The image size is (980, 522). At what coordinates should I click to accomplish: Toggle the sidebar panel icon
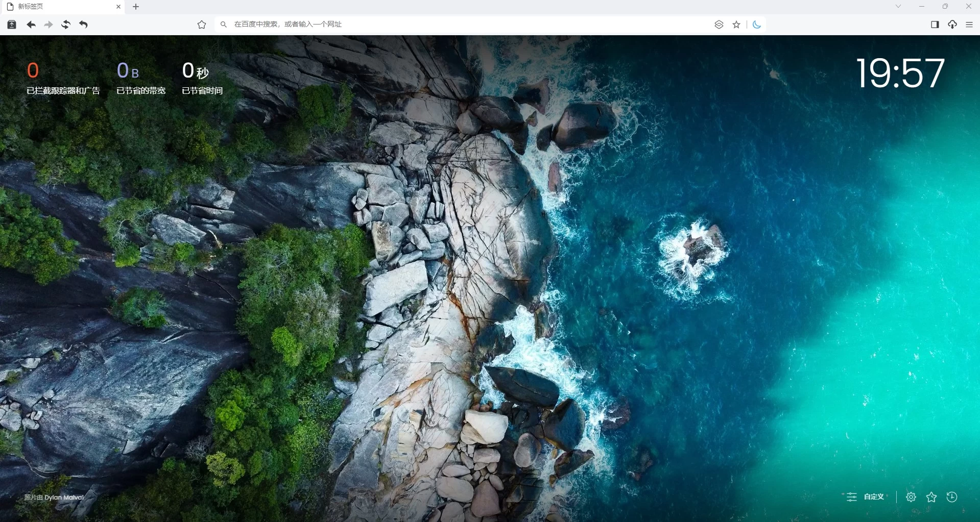(x=935, y=24)
